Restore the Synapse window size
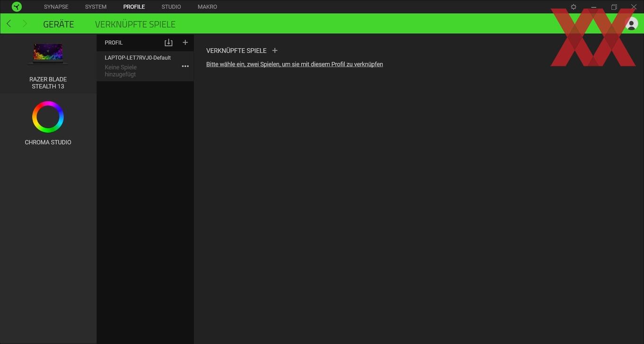The image size is (644, 344). [x=614, y=7]
